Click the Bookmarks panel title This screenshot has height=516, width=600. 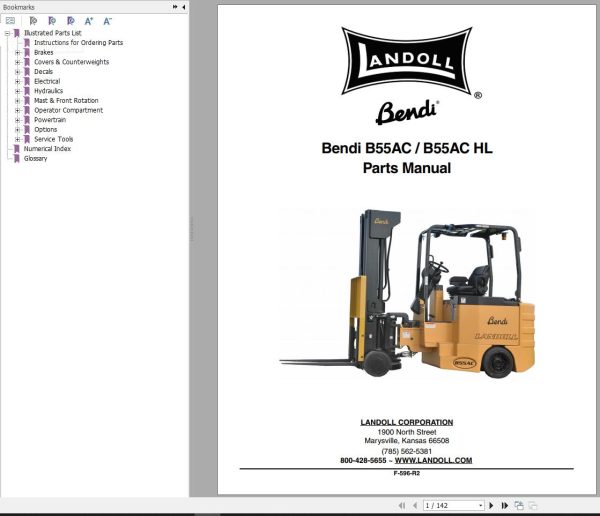coord(18,7)
